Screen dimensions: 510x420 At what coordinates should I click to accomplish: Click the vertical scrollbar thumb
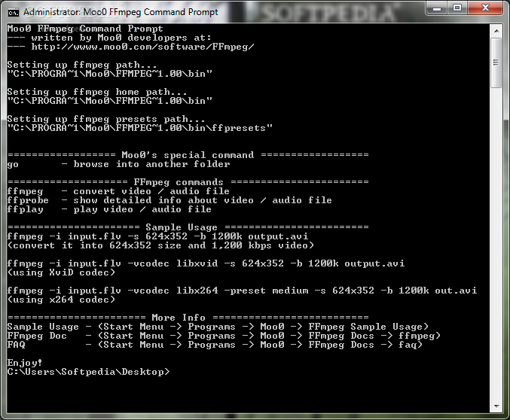pos(496,62)
